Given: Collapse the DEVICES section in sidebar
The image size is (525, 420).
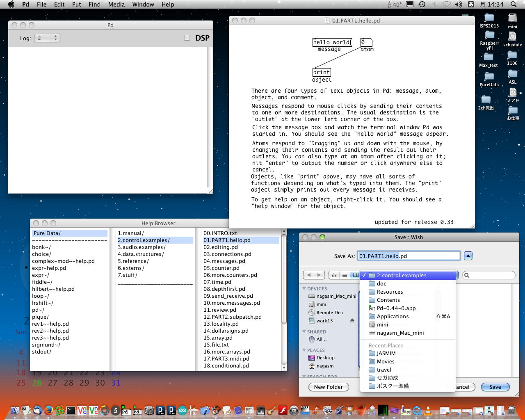Looking at the screenshot, I should [x=304, y=289].
